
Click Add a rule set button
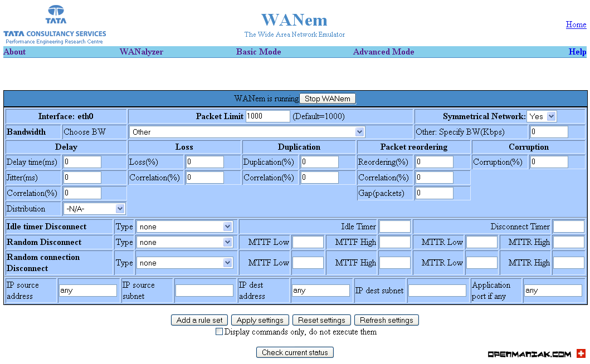[199, 320]
